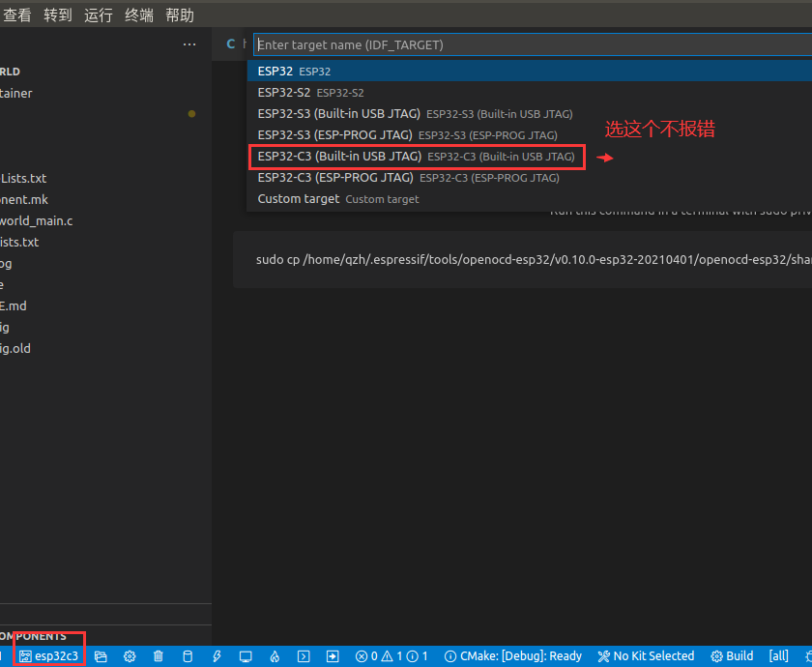Click the flash lightning icon in status bar
The image size is (812, 667).
(x=217, y=656)
